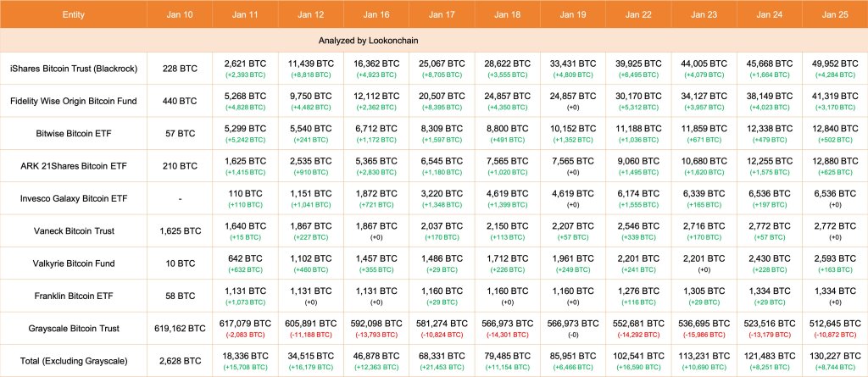
Task: Click the Total (Excluding Grayscale) row label
Action: [74, 360]
